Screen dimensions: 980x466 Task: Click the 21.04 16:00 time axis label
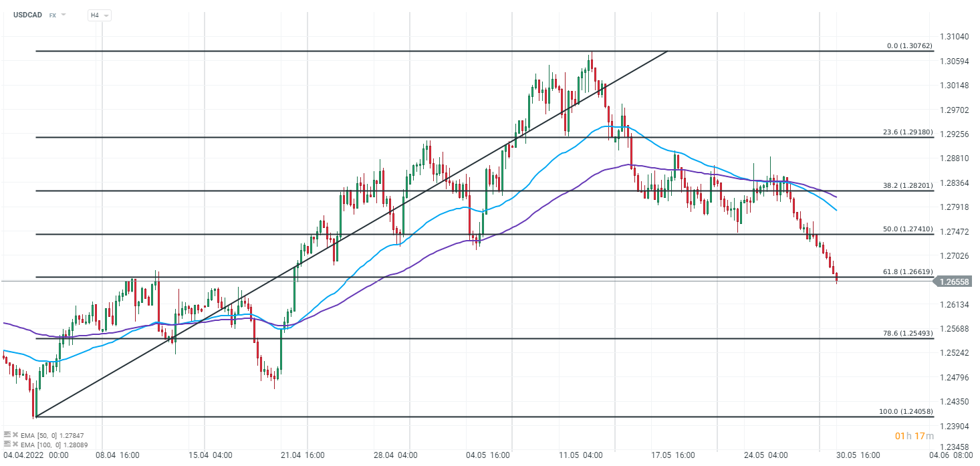303,455
